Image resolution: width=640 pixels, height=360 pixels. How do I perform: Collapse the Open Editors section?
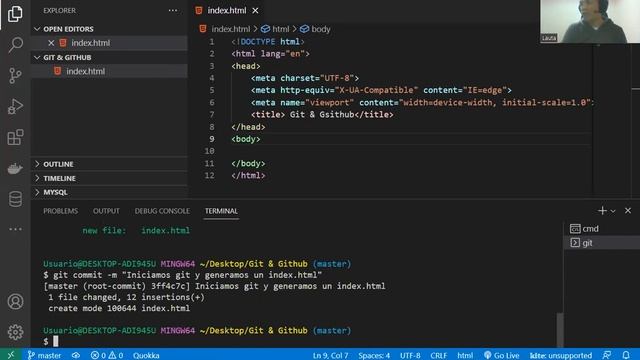[109, 29]
